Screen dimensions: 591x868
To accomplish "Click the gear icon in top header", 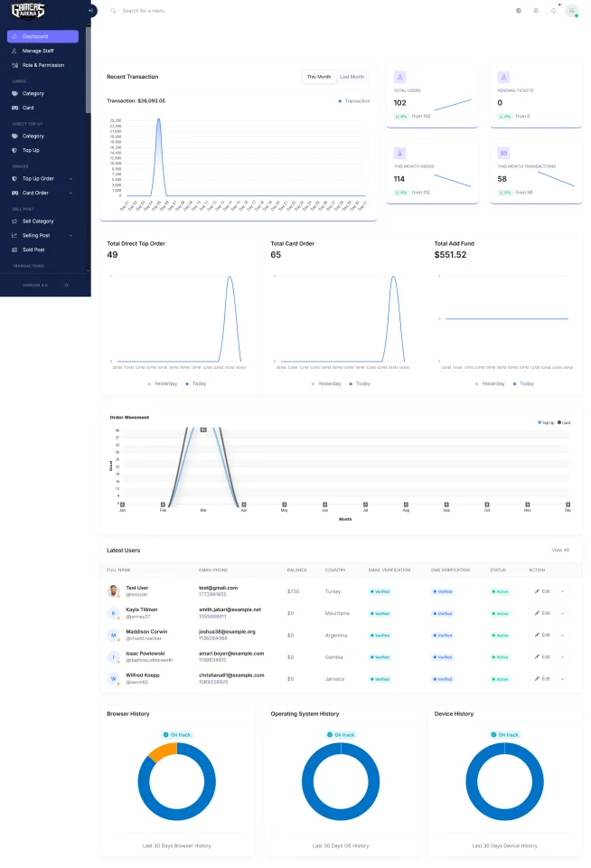I will tap(536, 11).
